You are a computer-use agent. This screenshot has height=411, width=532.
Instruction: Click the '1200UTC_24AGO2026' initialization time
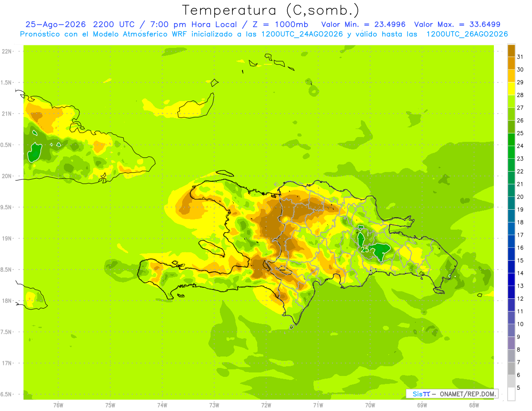pos(302,34)
